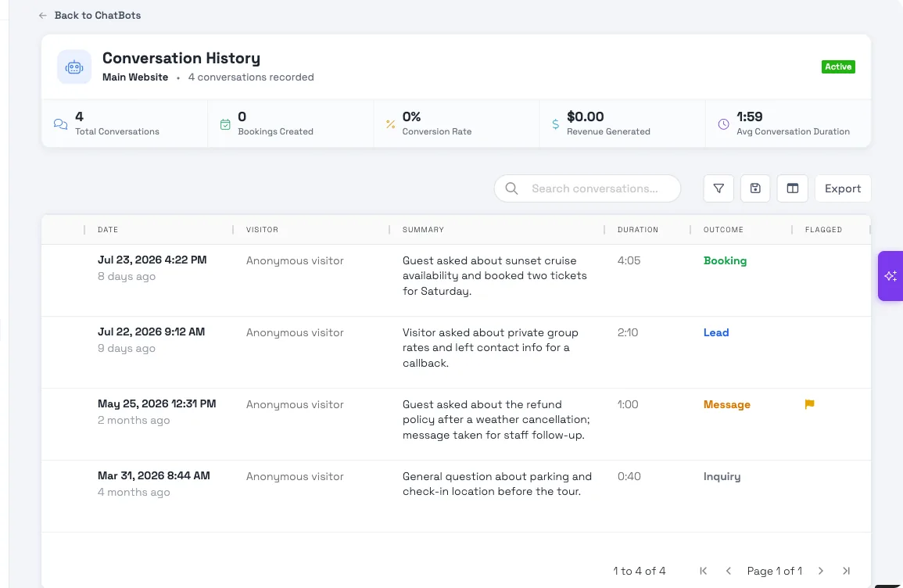Viewport: 903px width, 588px height.
Task: Click the sunset cruise summary text
Action: coord(495,276)
